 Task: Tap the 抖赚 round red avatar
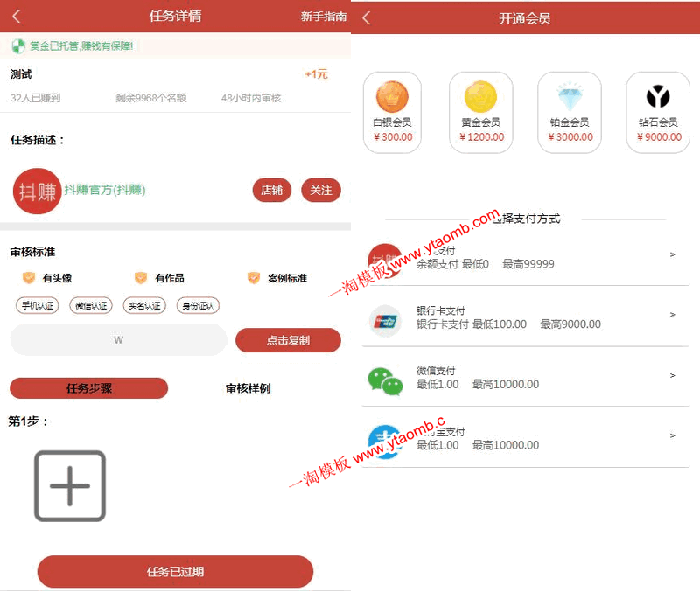click(37, 191)
